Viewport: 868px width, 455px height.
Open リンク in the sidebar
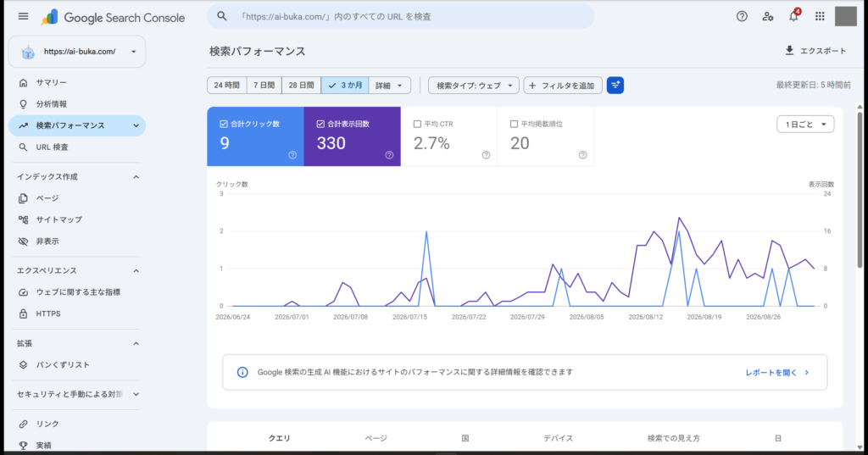point(77,424)
